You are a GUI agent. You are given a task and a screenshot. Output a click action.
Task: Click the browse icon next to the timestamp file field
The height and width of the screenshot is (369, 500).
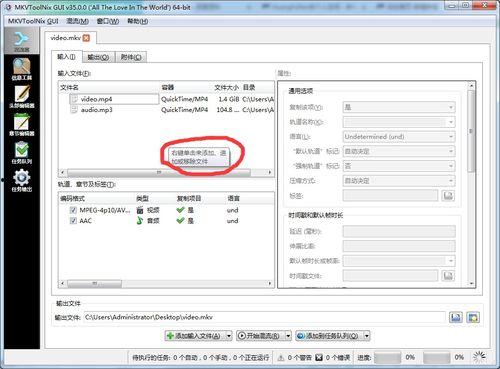pyautogui.click(x=448, y=276)
